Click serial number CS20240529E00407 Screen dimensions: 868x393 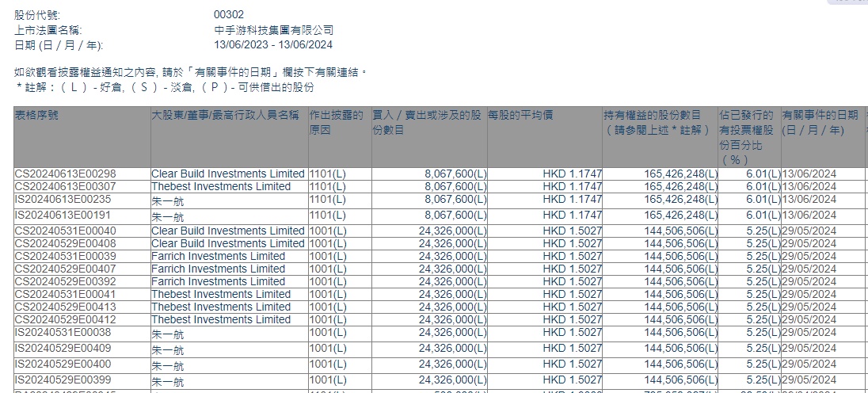click(65, 269)
